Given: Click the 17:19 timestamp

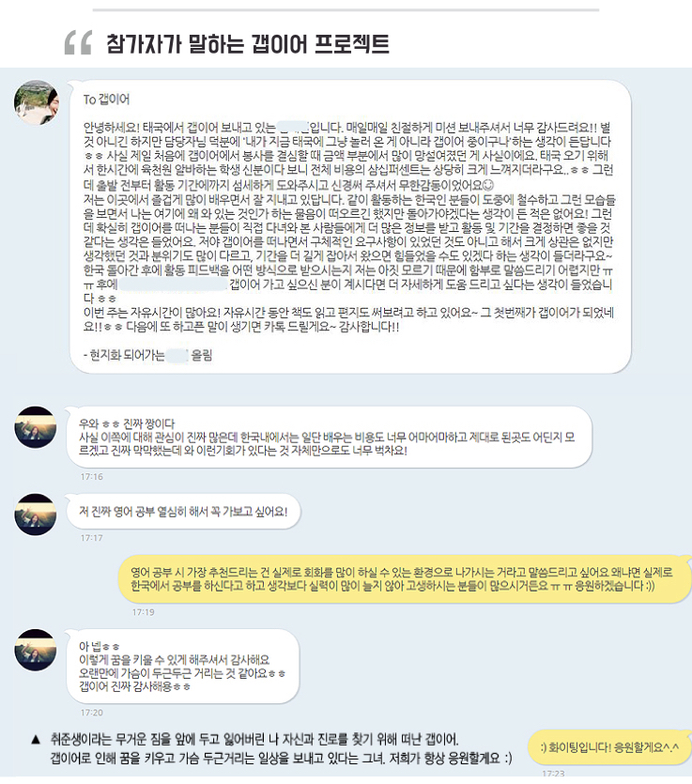Looking at the screenshot, I should point(144,612).
